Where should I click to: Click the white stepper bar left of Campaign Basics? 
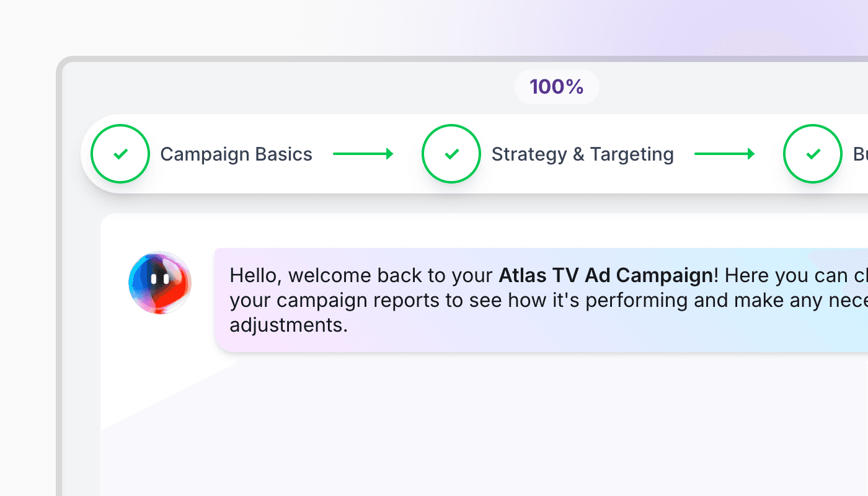click(86, 154)
